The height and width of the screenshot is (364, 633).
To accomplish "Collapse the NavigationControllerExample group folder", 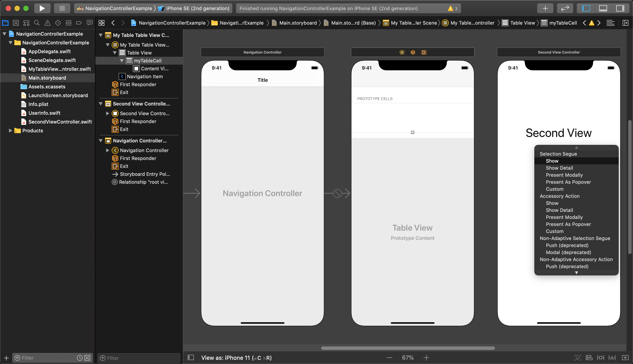I will pyautogui.click(x=11, y=42).
